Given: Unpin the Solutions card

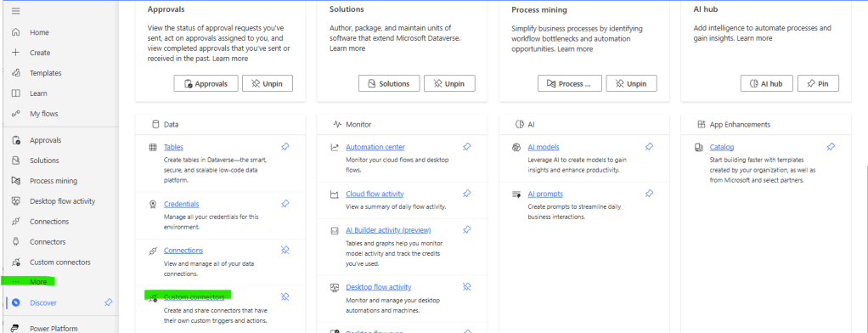Looking at the screenshot, I should [x=449, y=83].
